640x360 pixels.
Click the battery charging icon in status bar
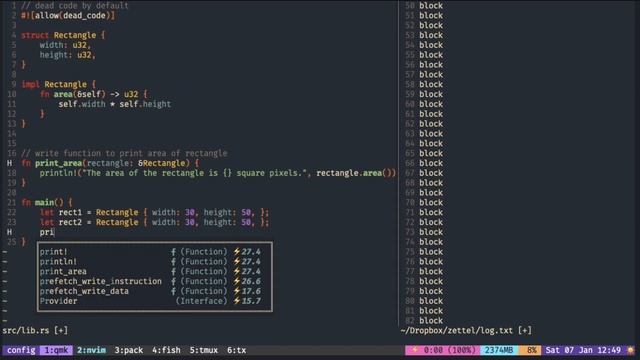[415, 350]
